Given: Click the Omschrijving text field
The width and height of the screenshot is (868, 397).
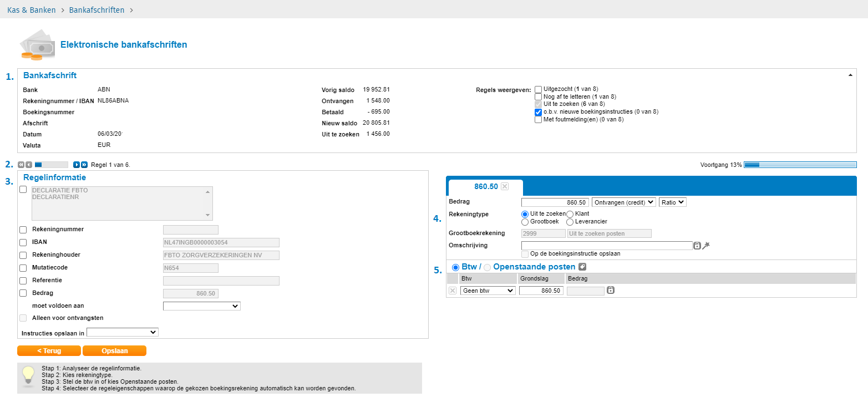Looking at the screenshot, I should [x=607, y=246].
